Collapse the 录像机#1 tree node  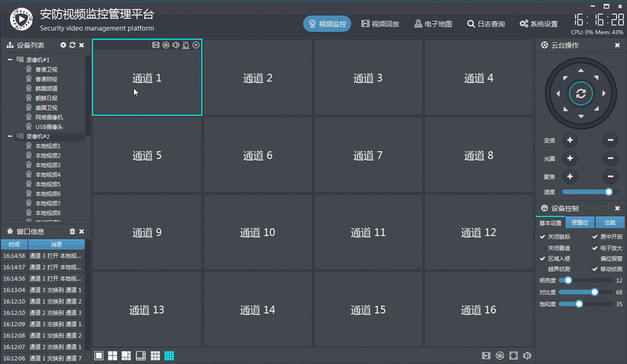[10, 60]
